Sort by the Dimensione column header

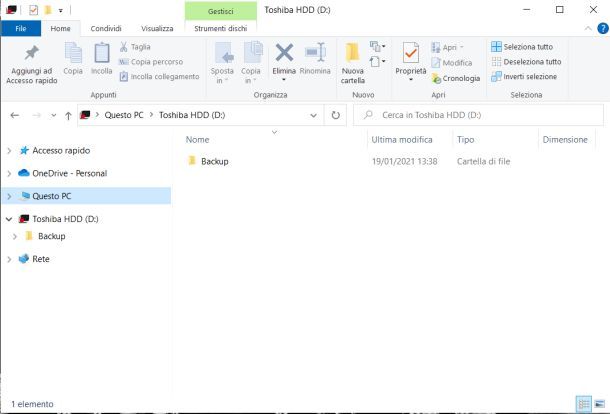click(565, 140)
